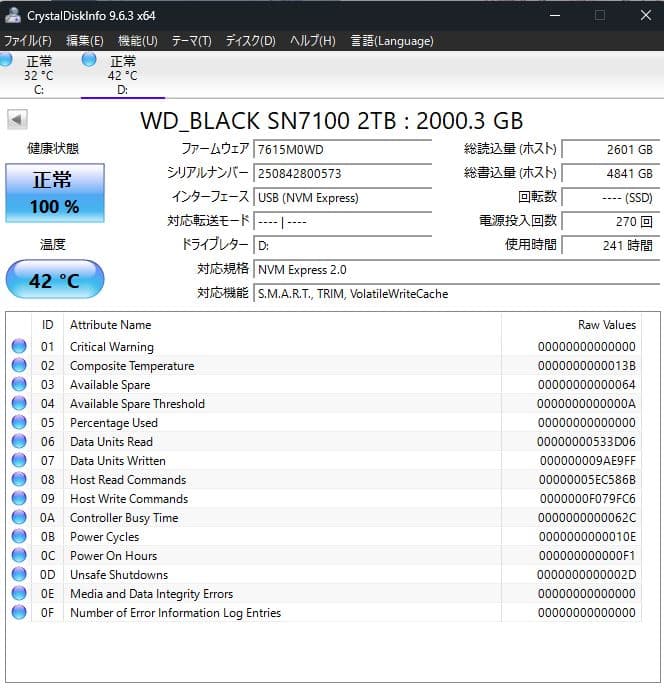Open the テーマ(T) menu

(191, 41)
